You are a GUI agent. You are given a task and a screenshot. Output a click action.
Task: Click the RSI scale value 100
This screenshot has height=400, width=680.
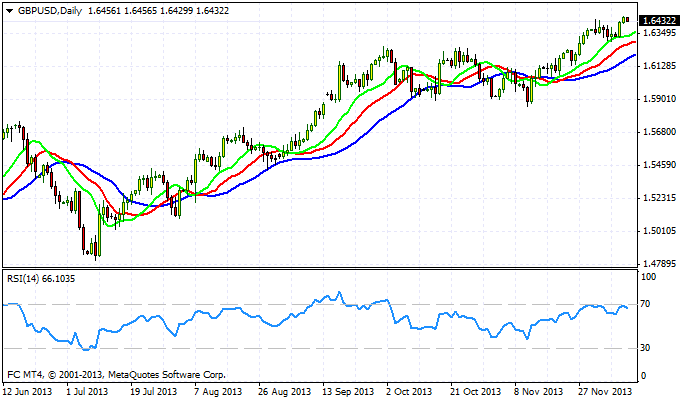[x=649, y=277]
